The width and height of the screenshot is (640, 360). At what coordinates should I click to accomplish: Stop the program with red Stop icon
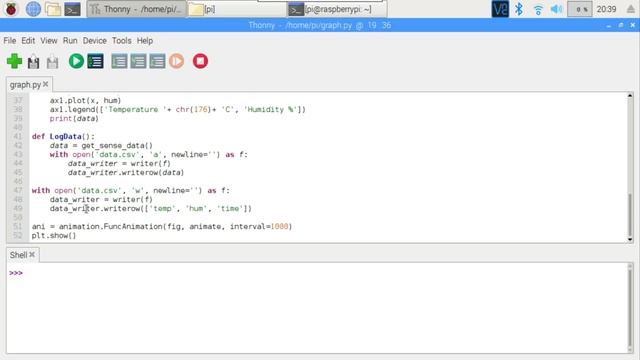click(x=200, y=61)
